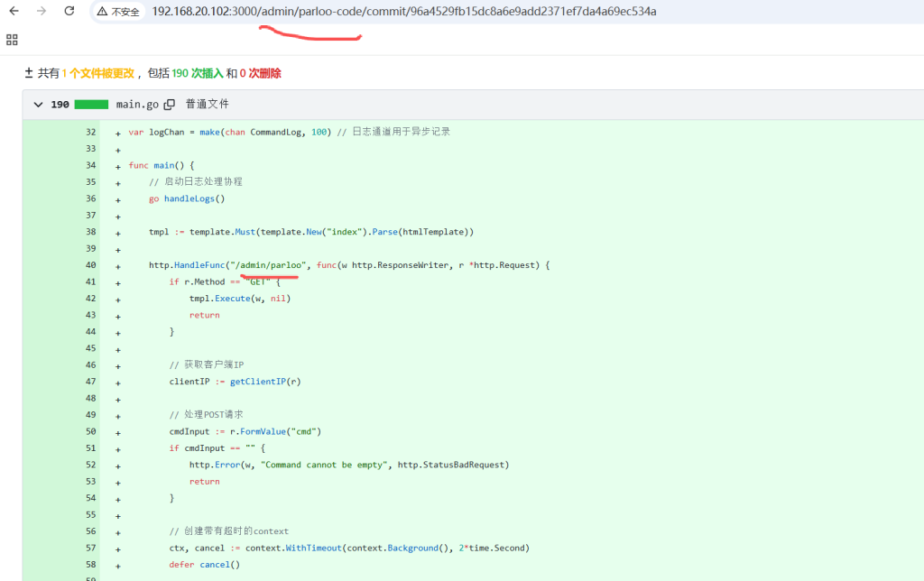924x581 pixels.
Task: Click line number 57 in the gutter
Action: [89, 548]
